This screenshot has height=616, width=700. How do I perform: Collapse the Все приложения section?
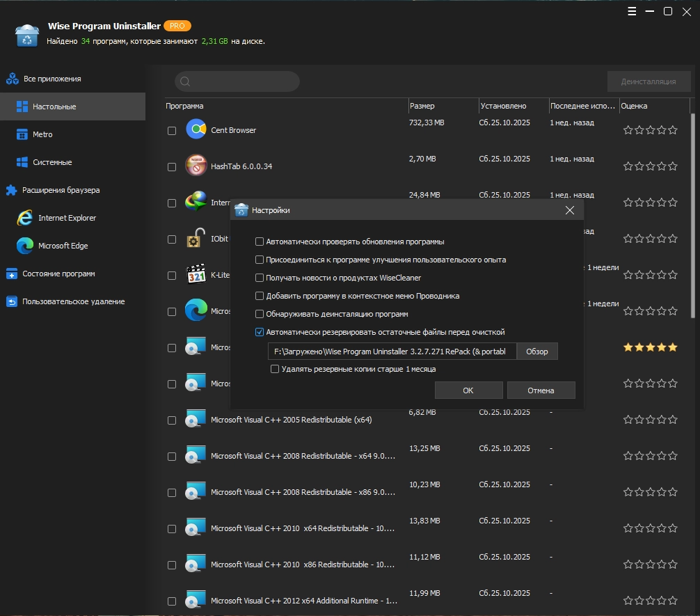pos(52,79)
